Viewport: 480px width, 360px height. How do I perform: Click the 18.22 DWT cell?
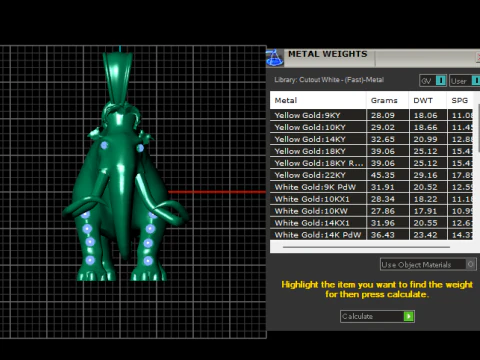click(428, 199)
